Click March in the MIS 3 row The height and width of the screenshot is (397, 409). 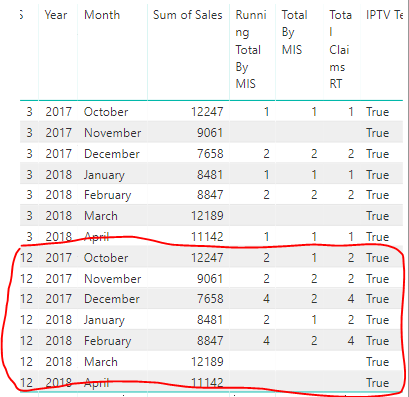coord(101,216)
